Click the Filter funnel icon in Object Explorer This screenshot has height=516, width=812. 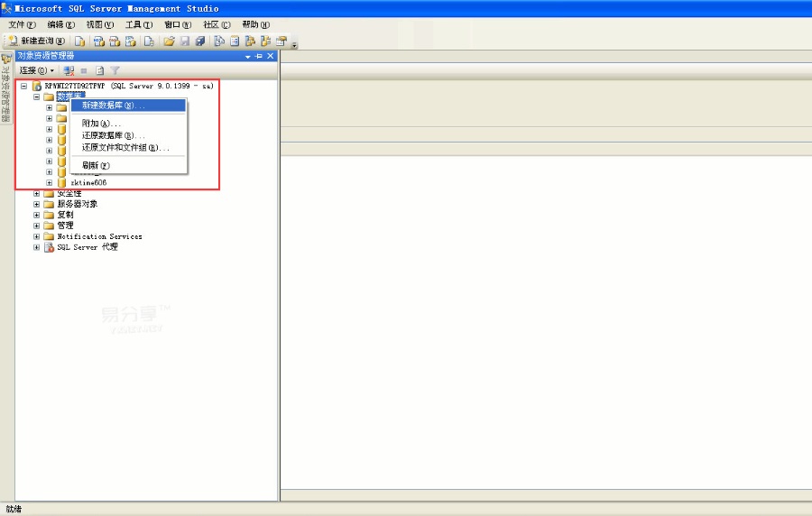pos(115,70)
